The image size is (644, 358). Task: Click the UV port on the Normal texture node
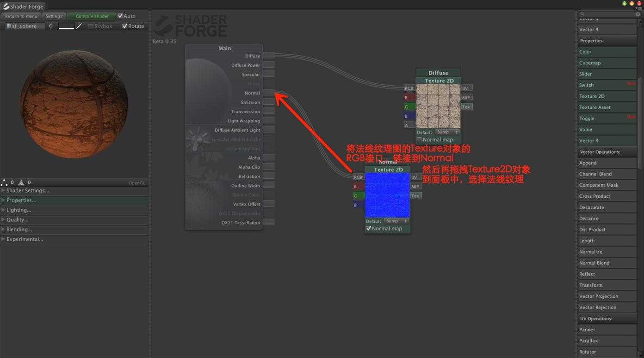416,177
